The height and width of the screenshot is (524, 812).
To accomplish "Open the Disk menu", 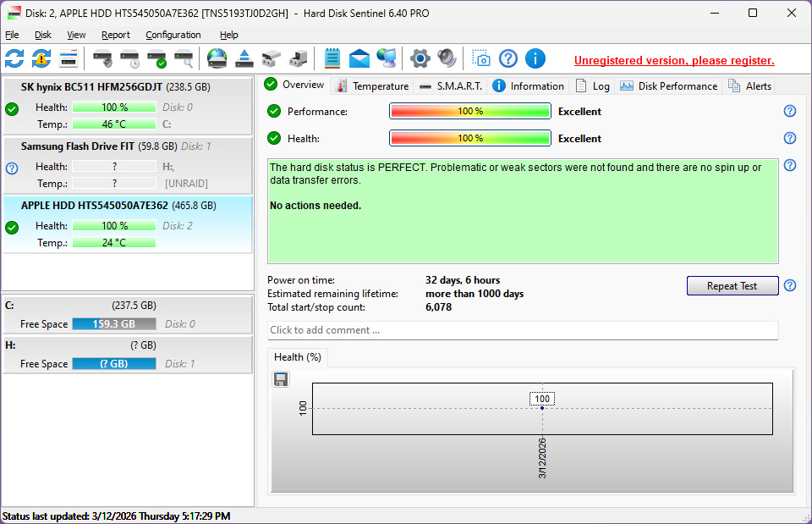I will click(43, 35).
